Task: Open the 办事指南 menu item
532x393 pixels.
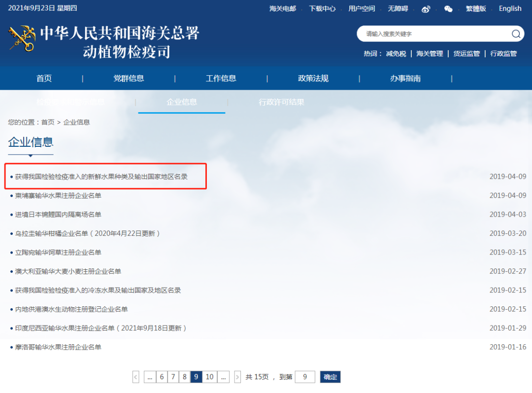Action: (405, 78)
